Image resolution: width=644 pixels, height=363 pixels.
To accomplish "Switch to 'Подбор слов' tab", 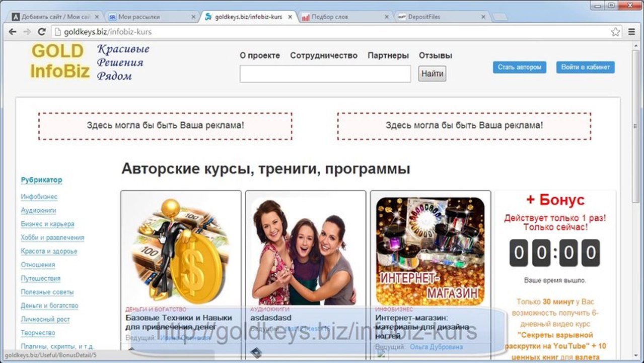I will 344,17.
